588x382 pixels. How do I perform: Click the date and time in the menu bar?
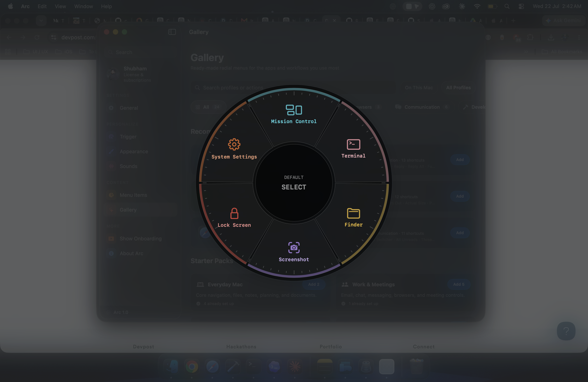(557, 6)
